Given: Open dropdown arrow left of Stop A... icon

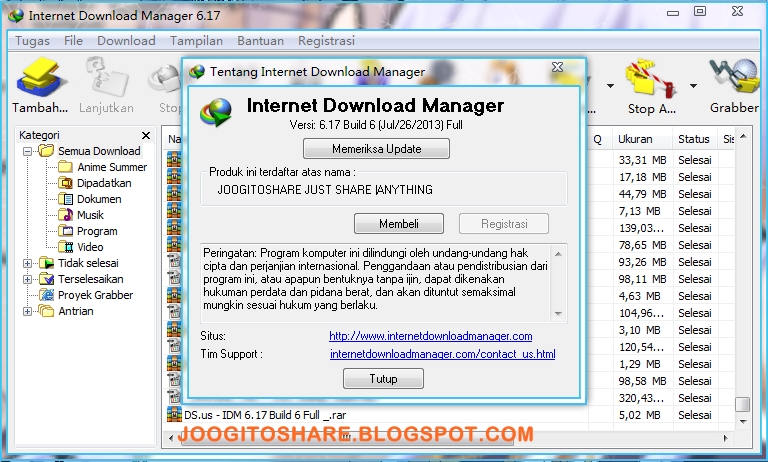Looking at the screenshot, I should pyautogui.click(x=610, y=86).
